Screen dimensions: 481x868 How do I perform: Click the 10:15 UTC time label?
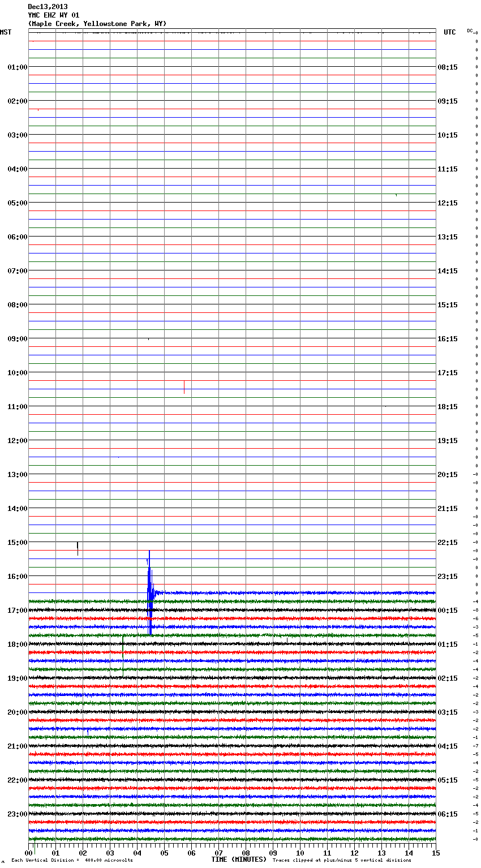point(448,135)
